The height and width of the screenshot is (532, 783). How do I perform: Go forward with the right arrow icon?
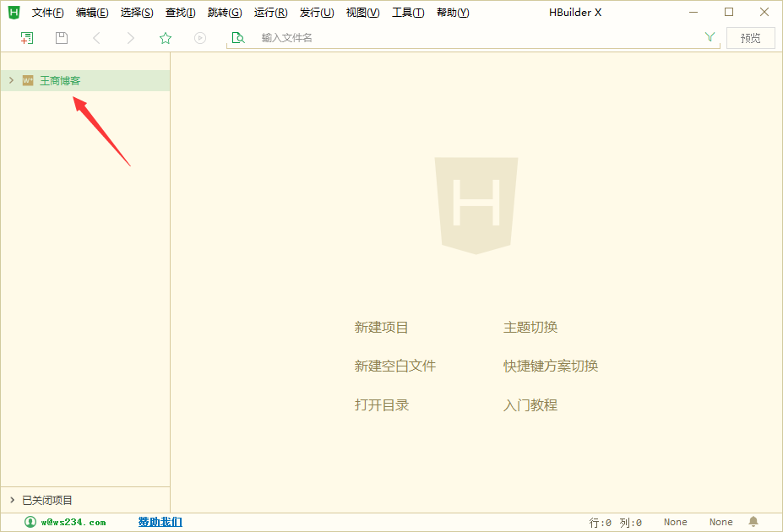[130, 38]
